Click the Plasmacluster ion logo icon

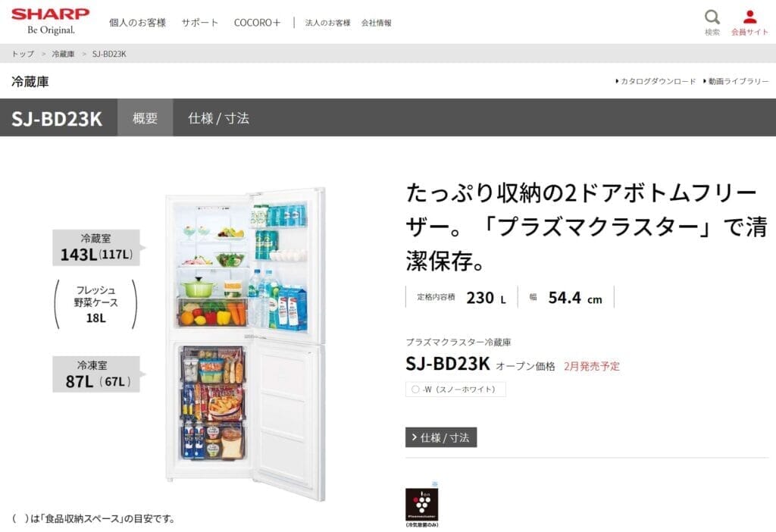tap(421, 504)
